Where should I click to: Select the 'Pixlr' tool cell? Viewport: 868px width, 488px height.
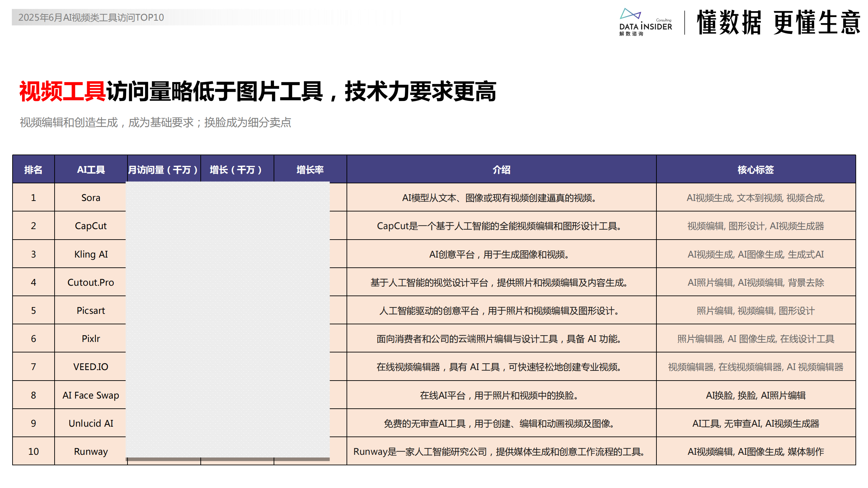tap(91, 339)
